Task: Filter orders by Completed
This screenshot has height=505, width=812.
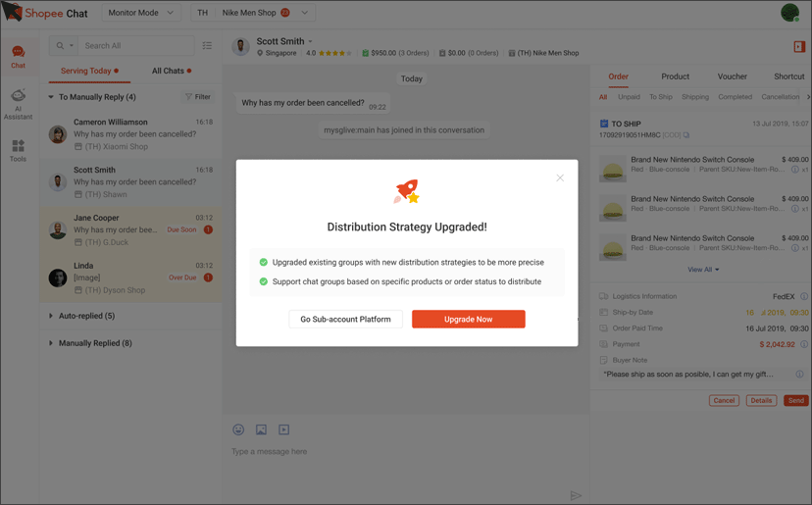Action: point(735,97)
